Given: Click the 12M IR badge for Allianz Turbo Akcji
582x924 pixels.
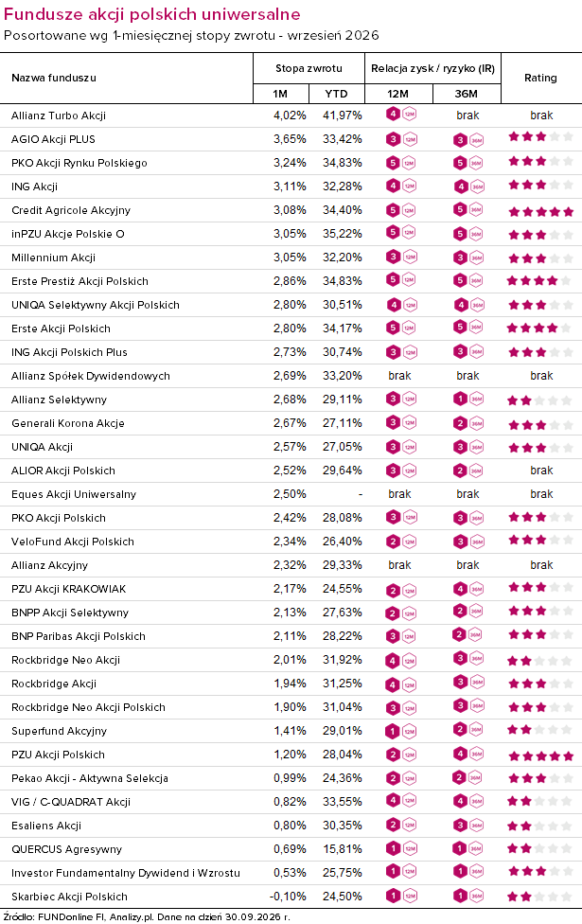Looking at the screenshot, I should coord(401,114).
